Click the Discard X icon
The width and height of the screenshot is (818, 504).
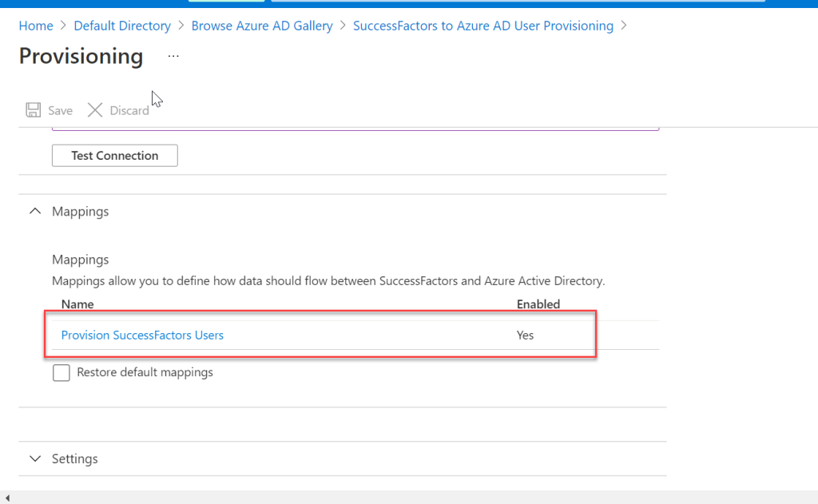(95, 110)
